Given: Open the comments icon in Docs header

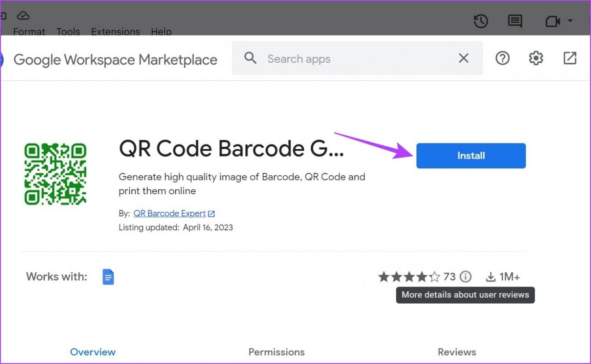Looking at the screenshot, I should pos(515,21).
